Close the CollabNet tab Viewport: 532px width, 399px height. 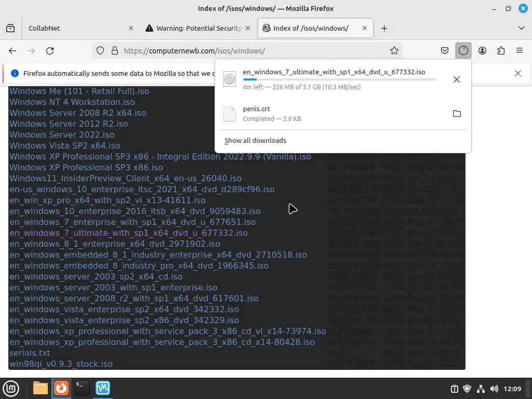click(x=130, y=28)
